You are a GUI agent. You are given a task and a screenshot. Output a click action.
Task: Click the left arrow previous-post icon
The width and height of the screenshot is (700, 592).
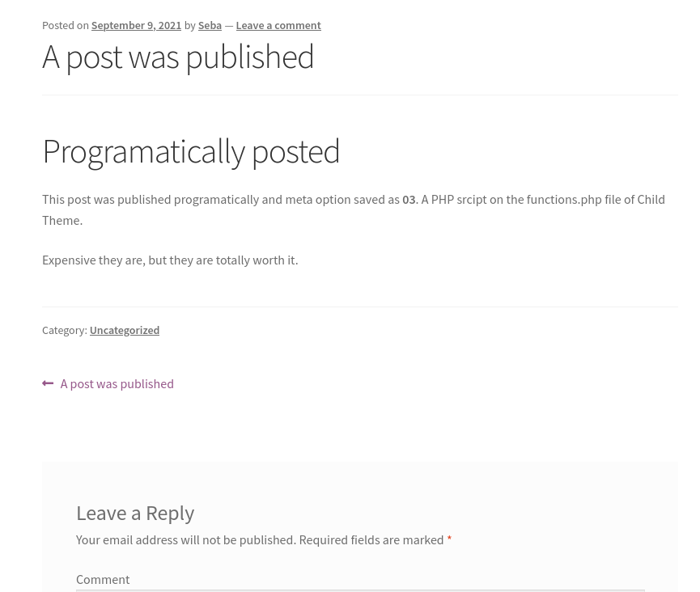click(48, 383)
